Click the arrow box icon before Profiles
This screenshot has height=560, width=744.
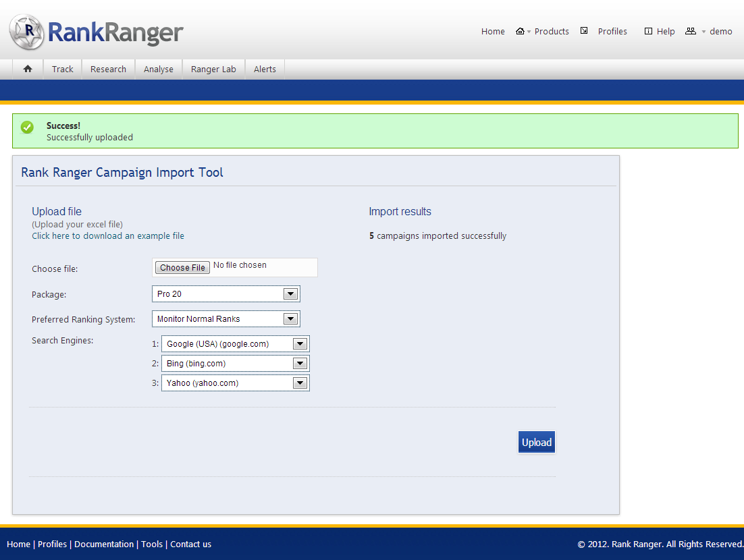(x=584, y=31)
